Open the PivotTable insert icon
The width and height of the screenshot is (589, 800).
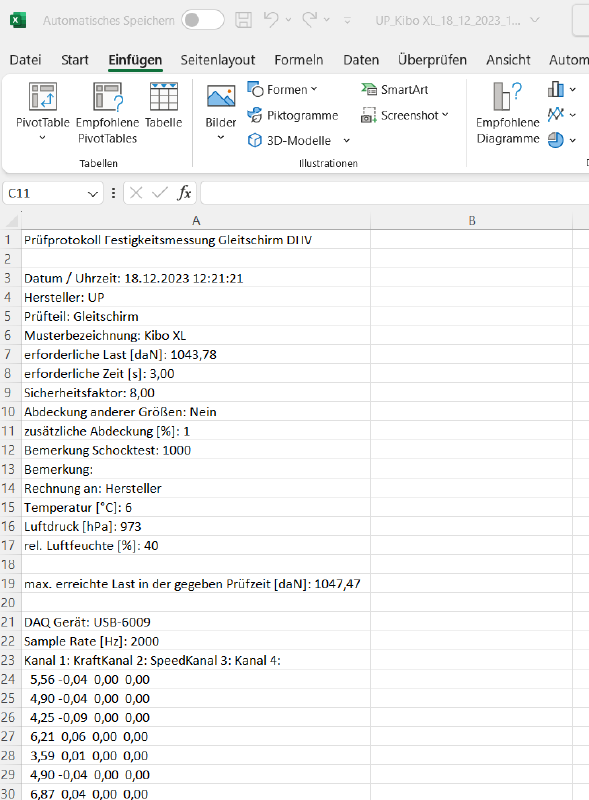pos(42,96)
